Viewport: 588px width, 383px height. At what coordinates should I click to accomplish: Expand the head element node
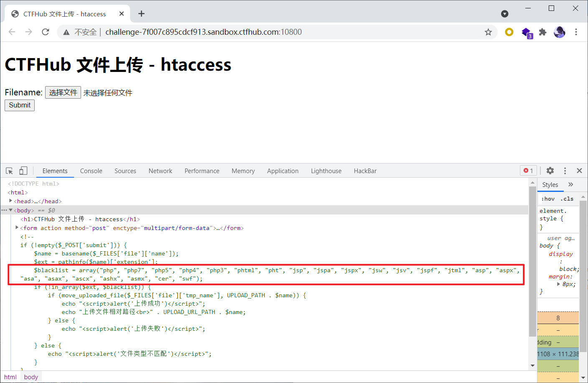(11, 201)
